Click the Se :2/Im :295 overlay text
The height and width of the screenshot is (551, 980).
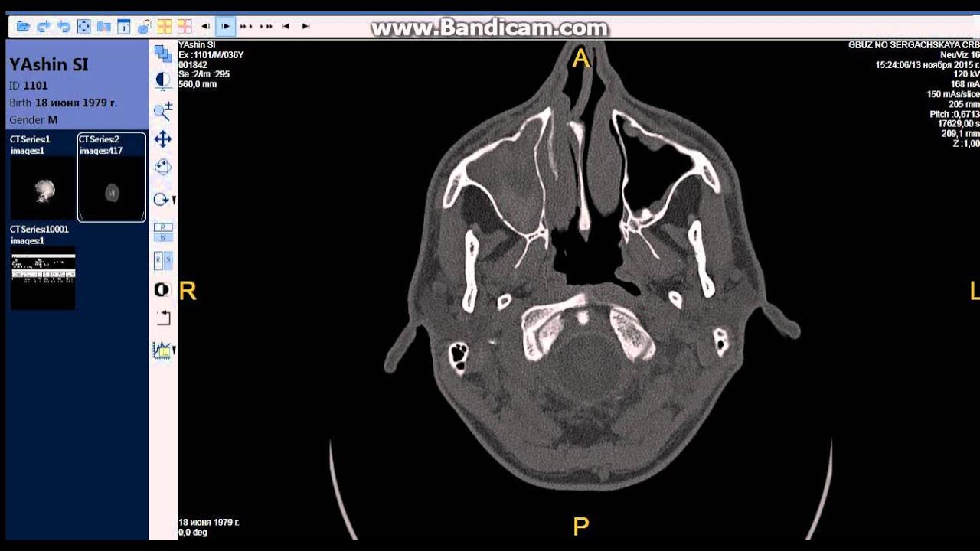click(x=204, y=74)
